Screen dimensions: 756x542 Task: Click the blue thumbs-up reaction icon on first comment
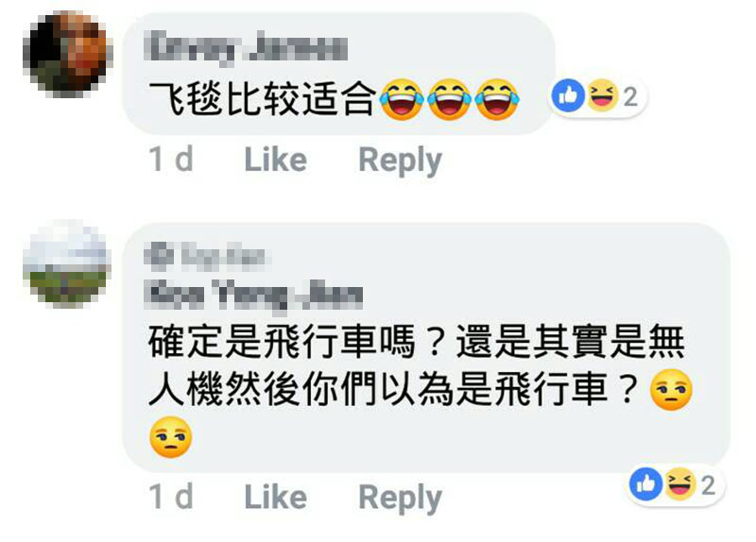pos(569,95)
